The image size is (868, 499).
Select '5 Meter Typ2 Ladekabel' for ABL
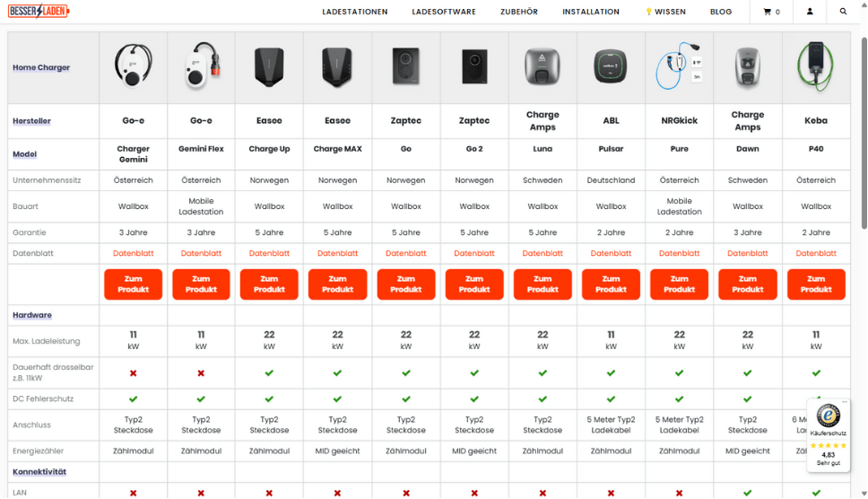click(611, 425)
